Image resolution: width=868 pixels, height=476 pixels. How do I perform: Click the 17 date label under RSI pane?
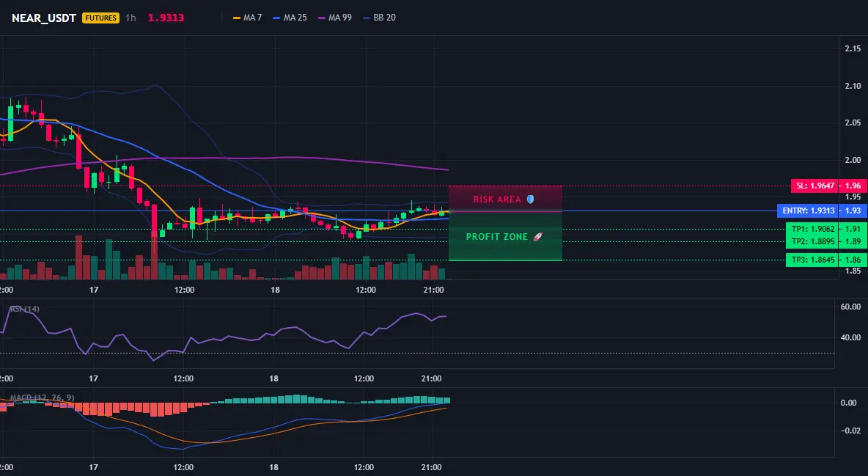point(93,378)
